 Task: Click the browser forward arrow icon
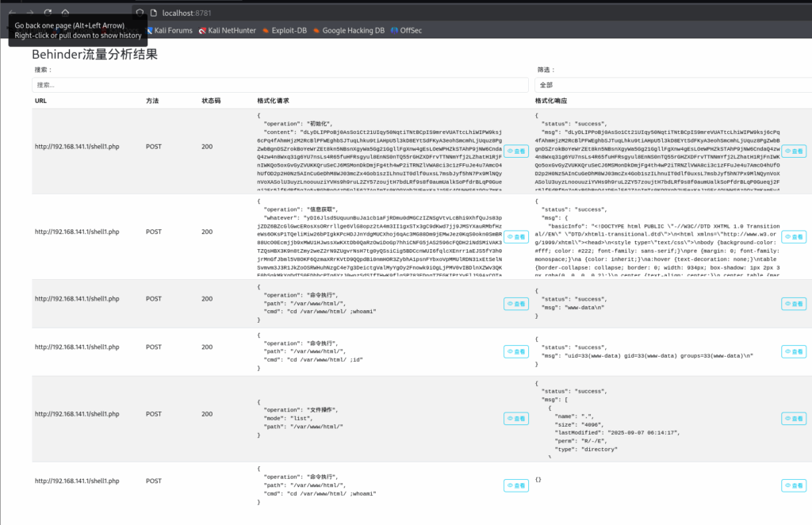pos(30,13)
